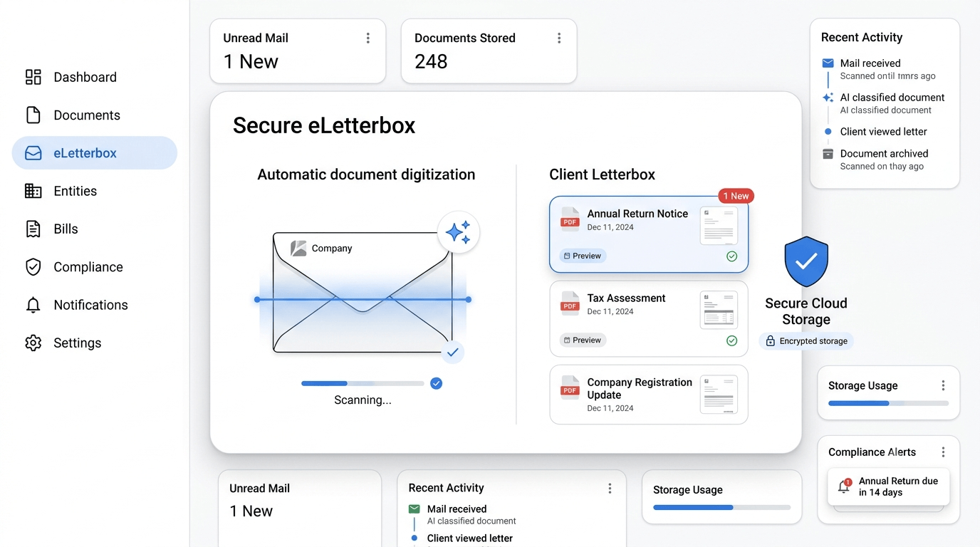Click the checkmark badge on envelope corner
This screenshot has width=980, height=547.
click(452, 352)
